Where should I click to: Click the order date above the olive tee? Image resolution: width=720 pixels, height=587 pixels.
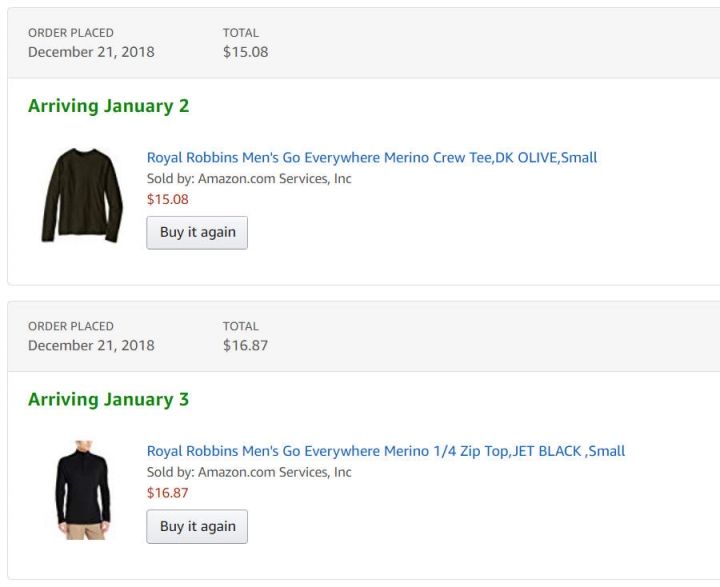(x=91, y=52)
